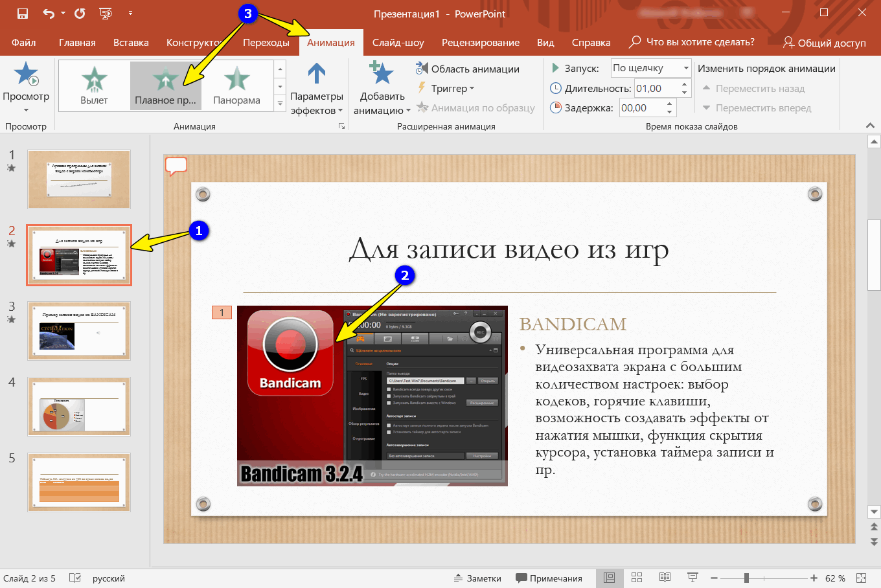Click Переместить назад reorder button
The image size is (881, 588).
753,88
